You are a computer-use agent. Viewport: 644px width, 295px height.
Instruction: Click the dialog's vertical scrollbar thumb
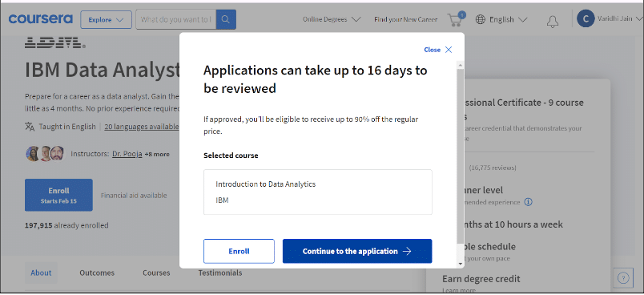point(461,156)
